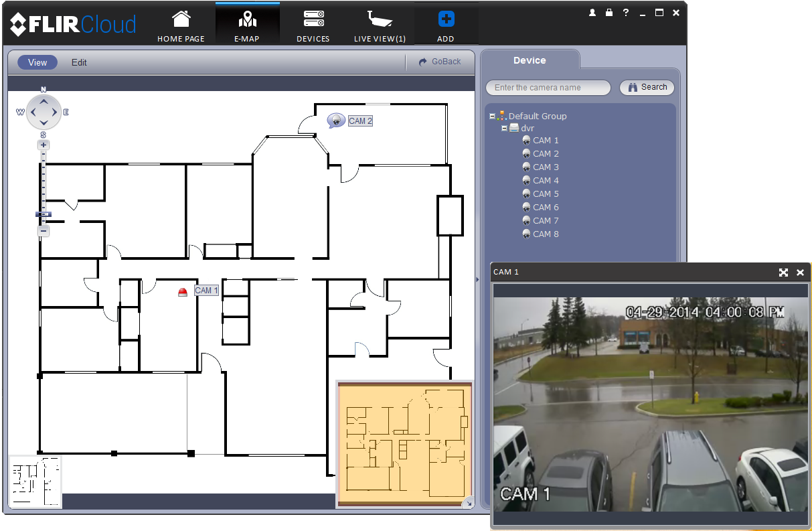Click the zoom out minus button on map
The width and height of the screenshot is (812, 531).
point(44,231)
